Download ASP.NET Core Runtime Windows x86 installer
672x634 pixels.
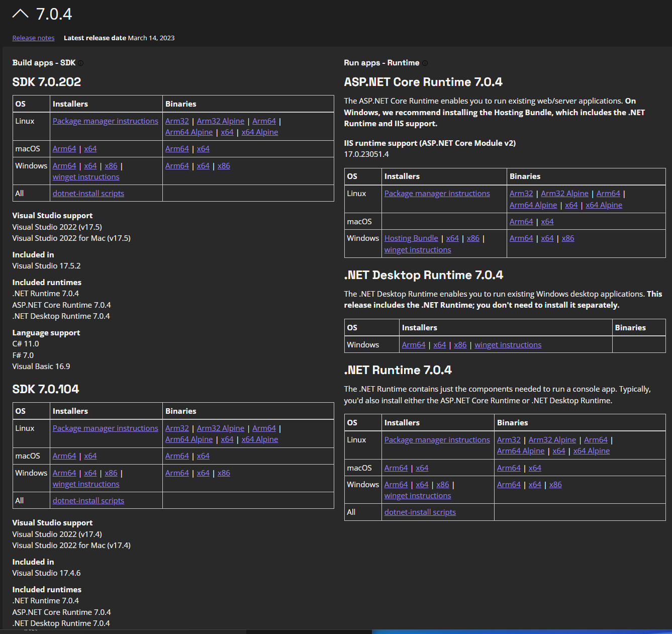(x=473, y=238)
